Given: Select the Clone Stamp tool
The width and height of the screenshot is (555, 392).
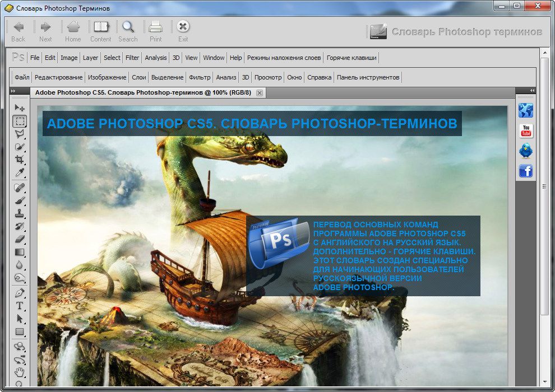Looking at the screenshot, I should point(20,213).
